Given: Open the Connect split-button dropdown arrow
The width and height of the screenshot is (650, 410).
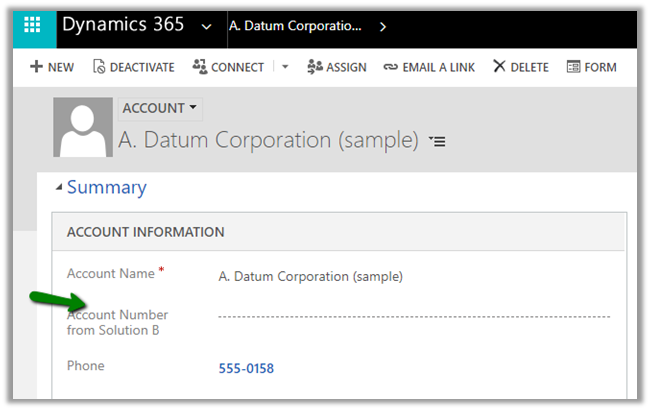Looking at the screenshot, I should [284, 67].
